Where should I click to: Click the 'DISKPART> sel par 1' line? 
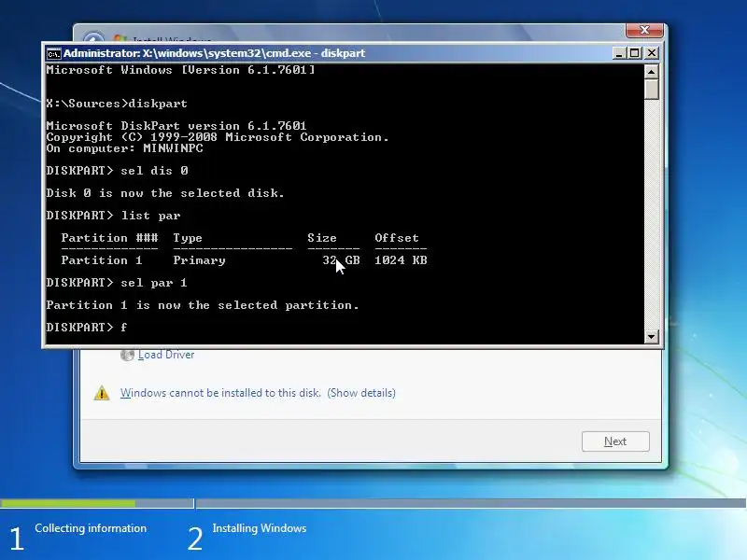pyautogui.click(x=117, y=283)
